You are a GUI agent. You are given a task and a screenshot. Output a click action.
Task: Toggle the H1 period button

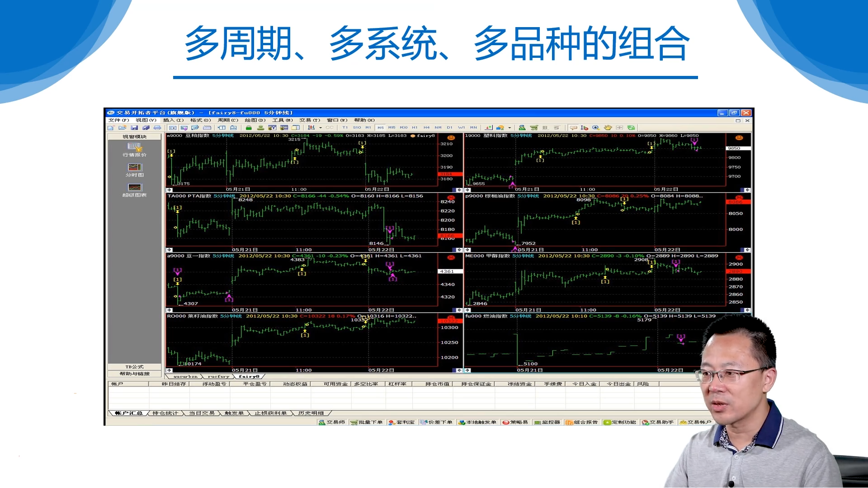coord(415,128)
